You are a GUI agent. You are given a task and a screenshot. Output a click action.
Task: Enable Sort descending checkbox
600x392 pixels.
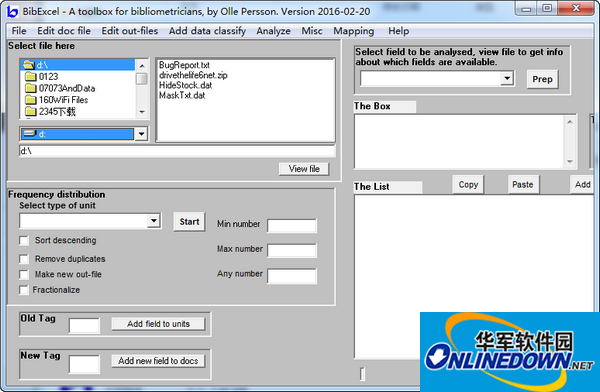24,241
